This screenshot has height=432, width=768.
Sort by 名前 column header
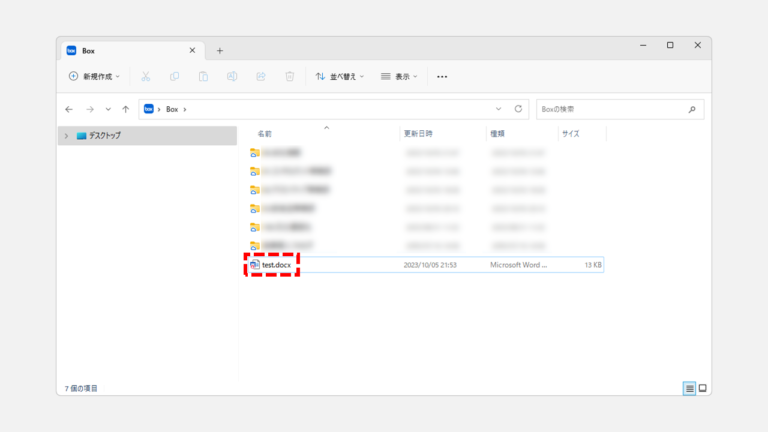coord(264,134)
